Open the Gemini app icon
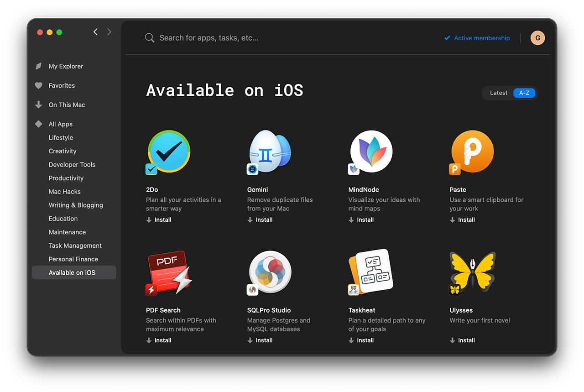584x392 pixels. pos(270,152)
